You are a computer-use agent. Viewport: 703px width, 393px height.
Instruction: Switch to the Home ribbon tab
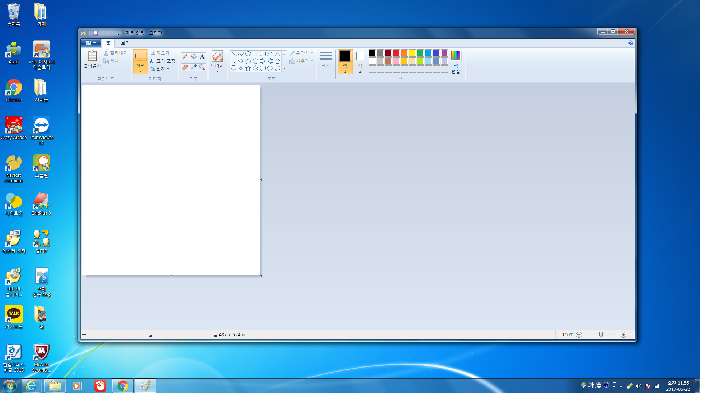[108, 43]
